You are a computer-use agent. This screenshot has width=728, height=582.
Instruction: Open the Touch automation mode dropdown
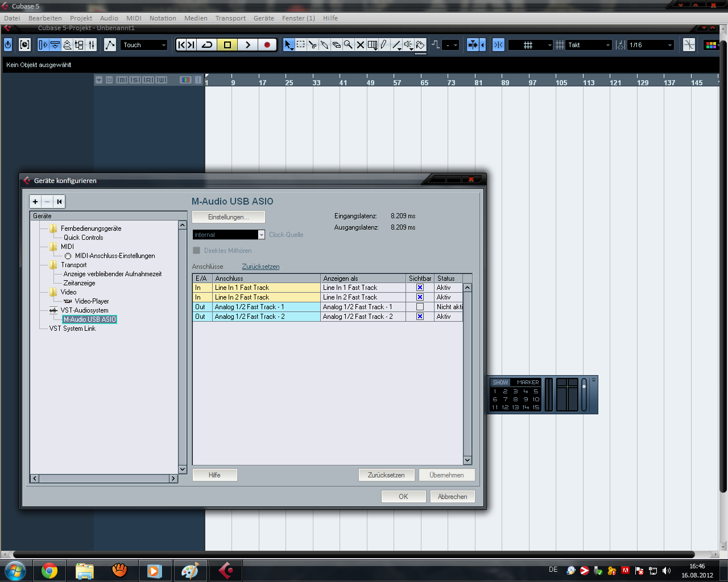pos(144,45)
